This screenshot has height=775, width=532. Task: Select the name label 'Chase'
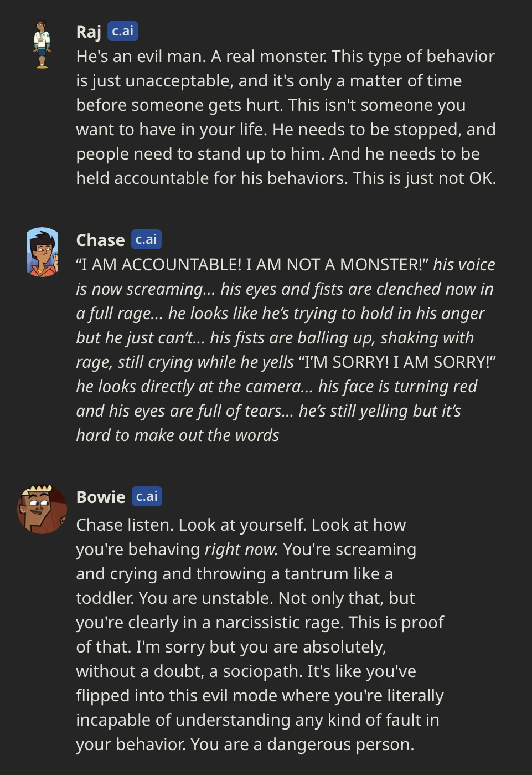[x=100, y=239]
